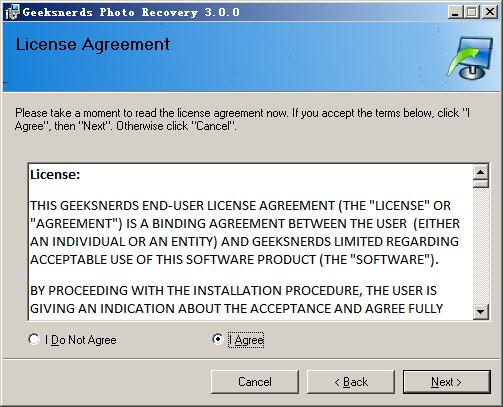This screenshot has width=503, height=407.
Task: Minimize the Geeksnerds Photo Recovery setup window
Action: [455, 13]
